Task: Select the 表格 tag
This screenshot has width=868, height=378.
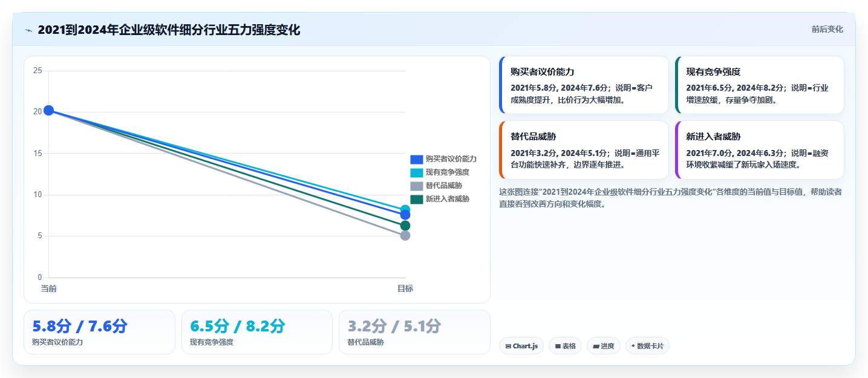Action: pos(566,346)
